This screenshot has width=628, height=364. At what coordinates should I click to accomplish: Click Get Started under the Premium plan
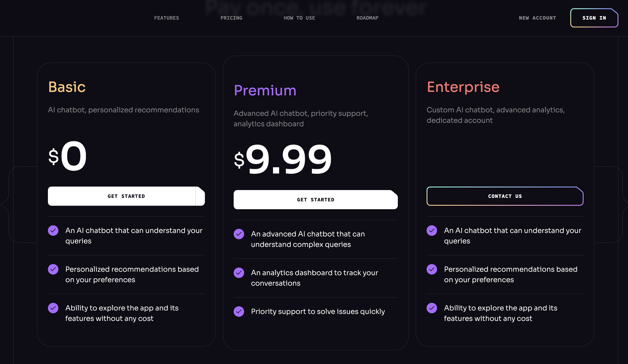click(316, 200)
